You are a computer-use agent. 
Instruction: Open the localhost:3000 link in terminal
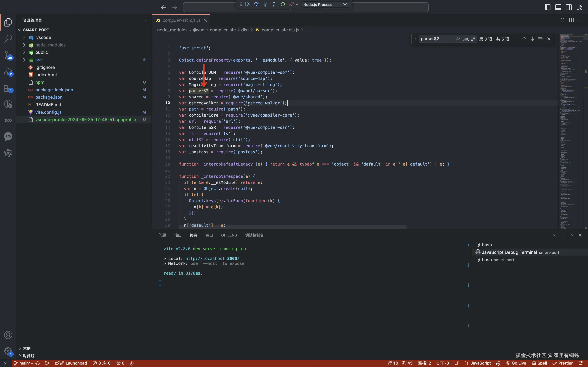click(212, 259)
